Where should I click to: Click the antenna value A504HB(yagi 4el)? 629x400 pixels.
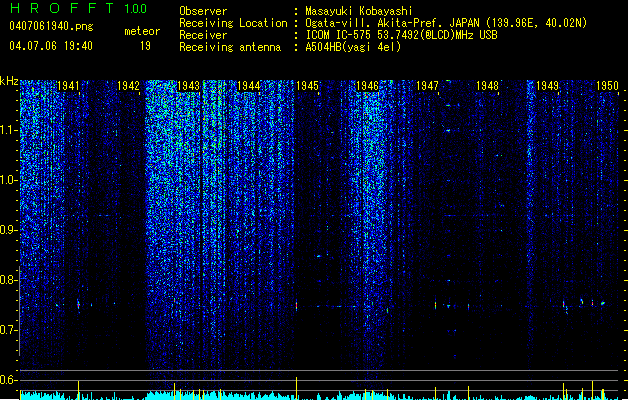point(353,47)
